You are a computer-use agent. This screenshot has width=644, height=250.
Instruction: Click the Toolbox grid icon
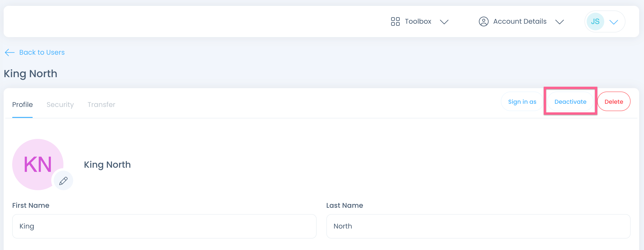coord(395,21)
